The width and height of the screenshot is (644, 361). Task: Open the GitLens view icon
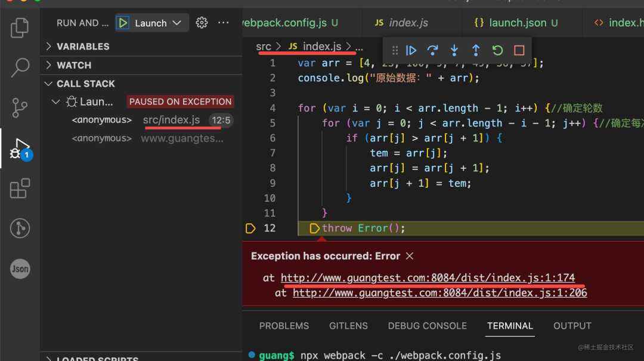(x=20, y=228)
